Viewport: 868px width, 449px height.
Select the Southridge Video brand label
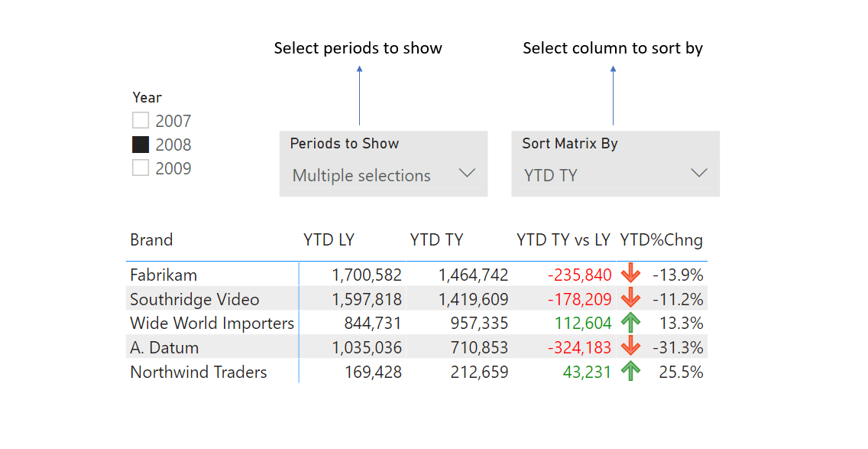point(194,299)
